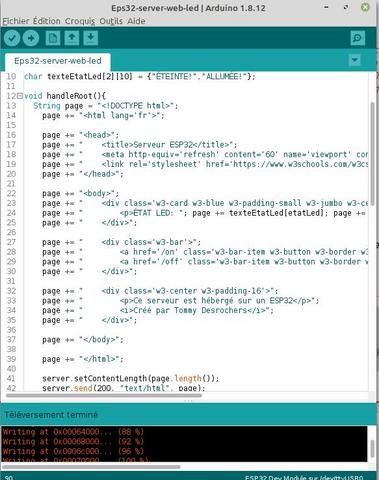
Task: Open the Outils menu
Action: (111, 21)
